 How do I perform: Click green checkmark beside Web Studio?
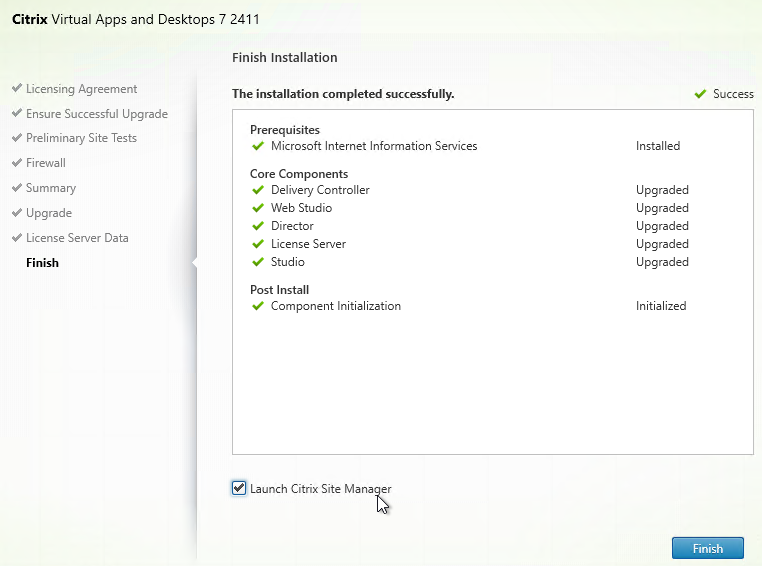coord(258,208)
